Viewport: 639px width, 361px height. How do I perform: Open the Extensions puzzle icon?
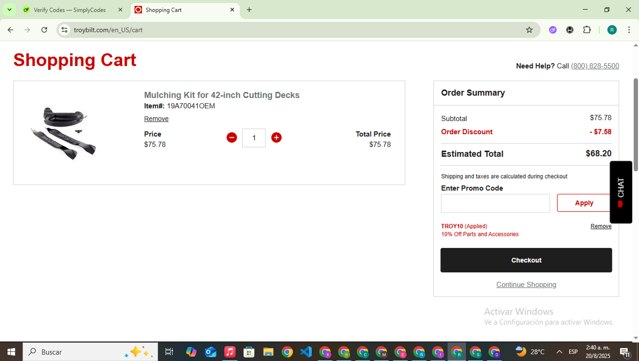tap(587, 30)
